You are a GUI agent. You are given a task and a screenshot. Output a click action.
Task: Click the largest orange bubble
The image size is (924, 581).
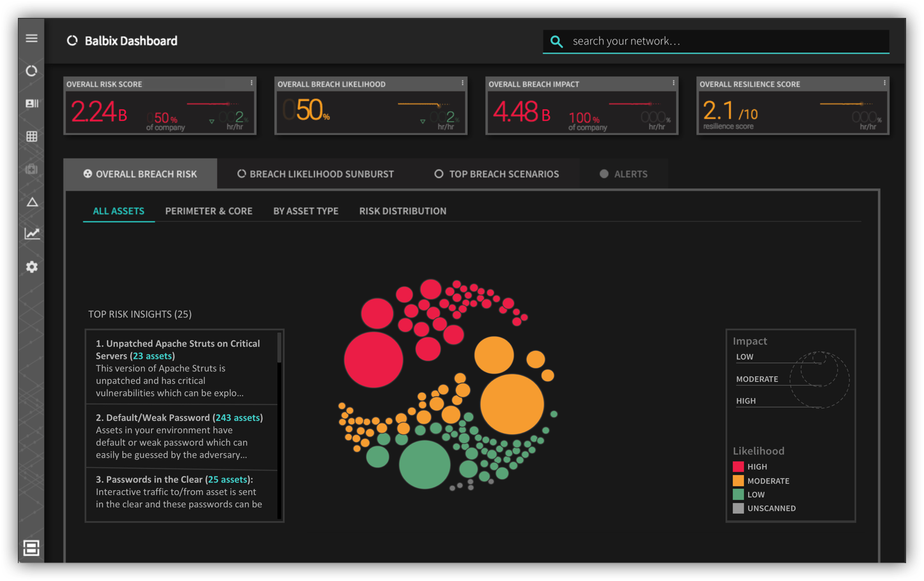click(x=512, y=404)
